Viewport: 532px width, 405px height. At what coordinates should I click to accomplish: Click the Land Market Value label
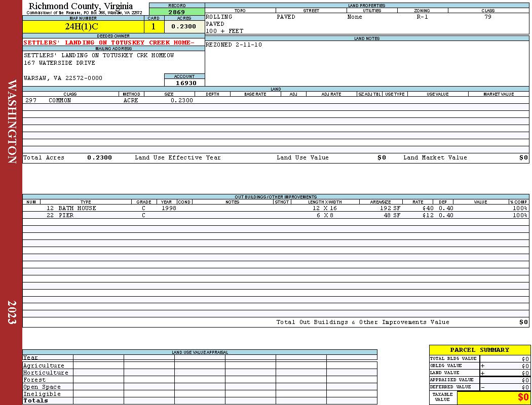[435, 157]
